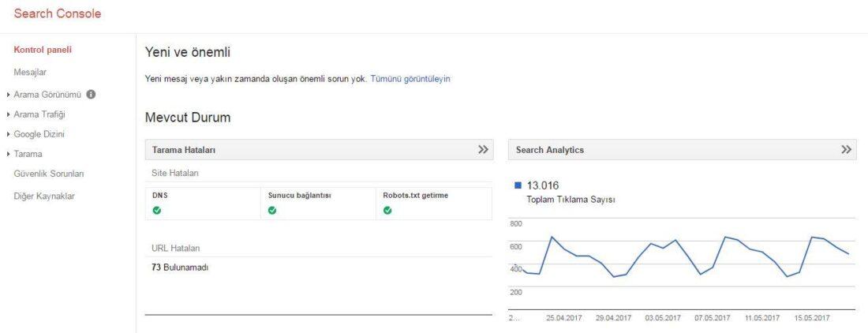This screenshot has height=333, width=868.
Task: Open Tarama Hataları via double-chevron icon
Action: (483, 150)
